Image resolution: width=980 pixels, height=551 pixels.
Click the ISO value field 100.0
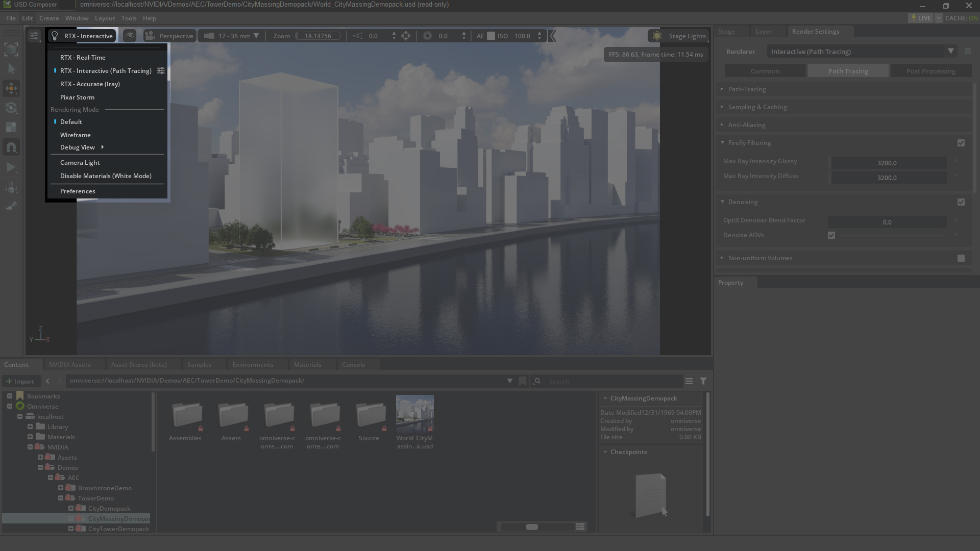(522, 36)
